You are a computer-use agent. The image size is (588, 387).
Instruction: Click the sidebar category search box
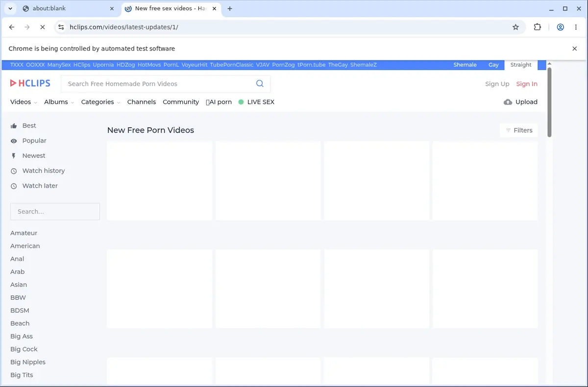[x=55, y=212]
